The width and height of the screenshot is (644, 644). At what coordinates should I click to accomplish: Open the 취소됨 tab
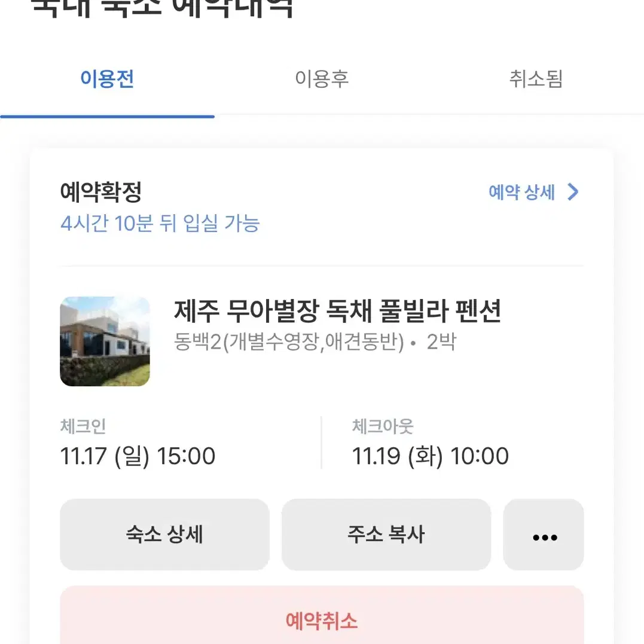pos(536,78)
